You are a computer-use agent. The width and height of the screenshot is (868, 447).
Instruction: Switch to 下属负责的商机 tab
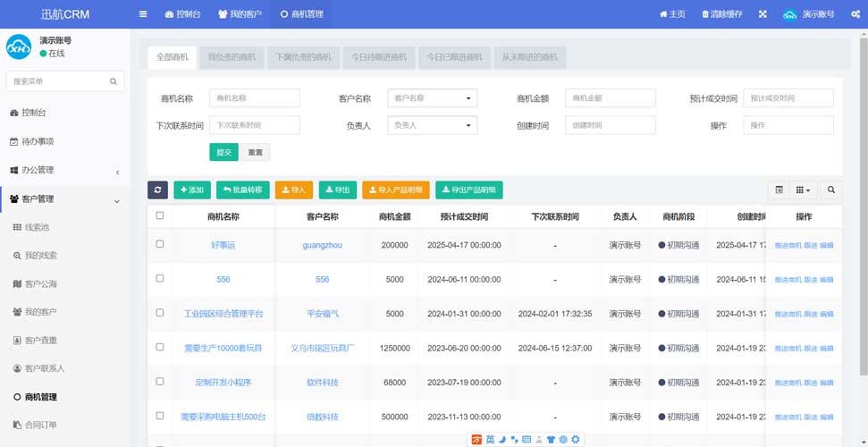[303, 57]
